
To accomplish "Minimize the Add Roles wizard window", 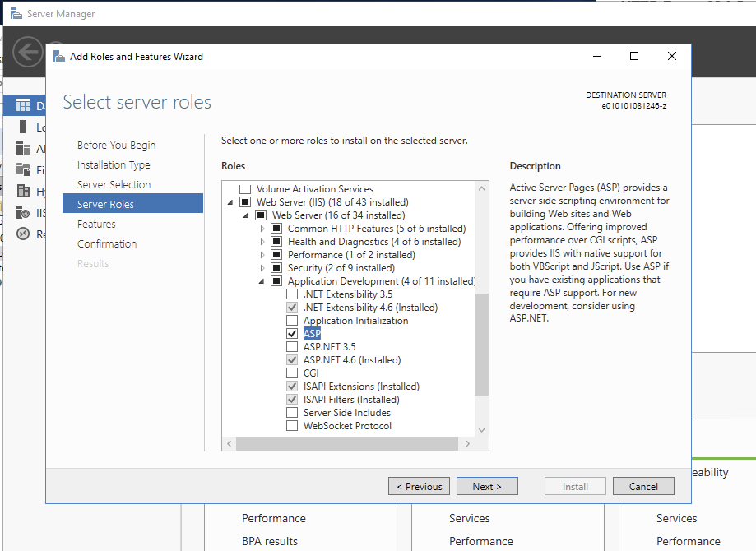I will (597, 56).
